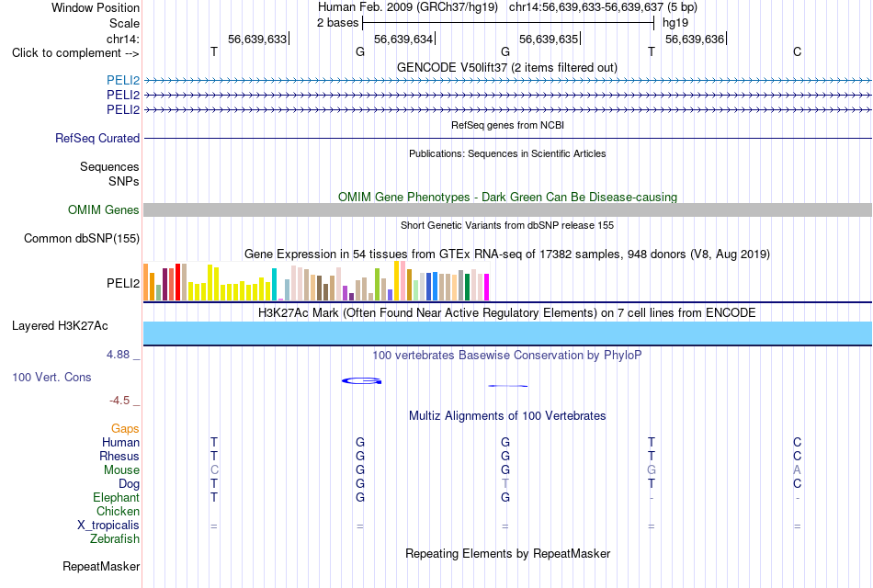Click the 4.88 PhyloP upper limit value
Image resolution: width=873 pixels, height=588 pixels.
118,355
